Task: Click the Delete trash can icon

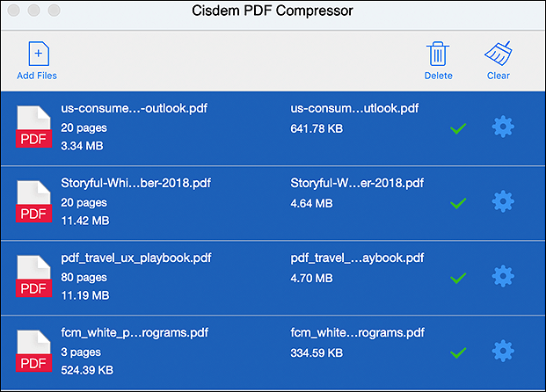Action: (438, 54)
